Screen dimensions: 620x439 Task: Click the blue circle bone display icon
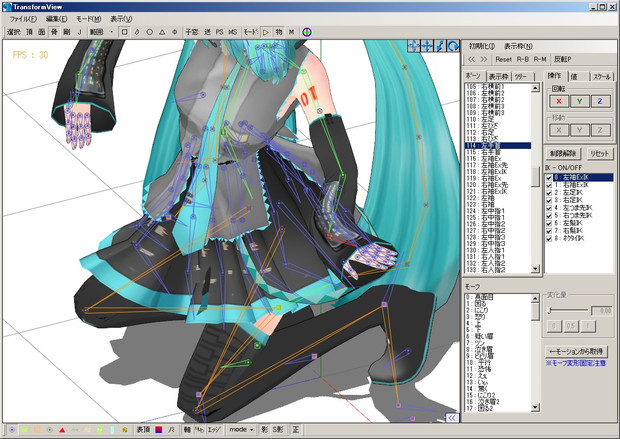(12, 430)
